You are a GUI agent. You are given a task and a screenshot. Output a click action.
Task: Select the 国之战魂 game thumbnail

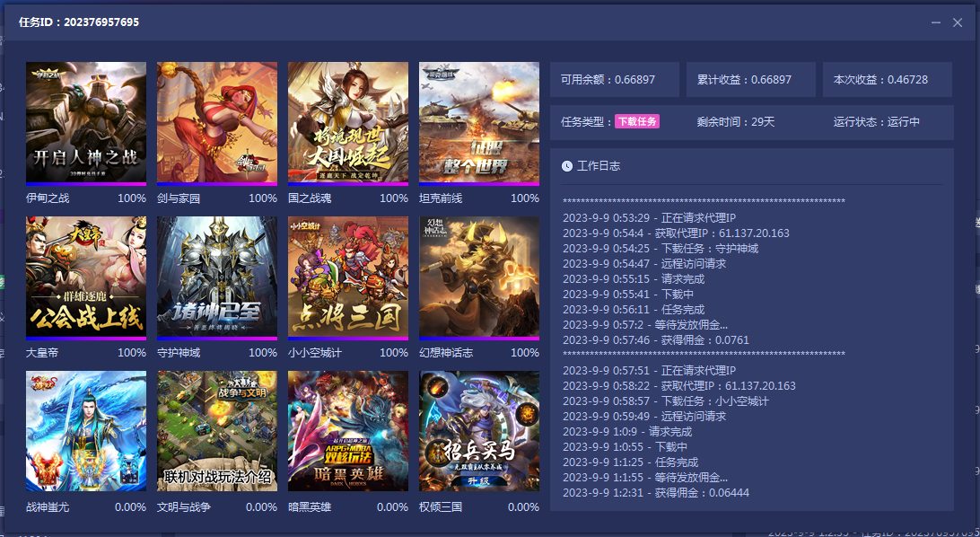(x=348, y=122)
